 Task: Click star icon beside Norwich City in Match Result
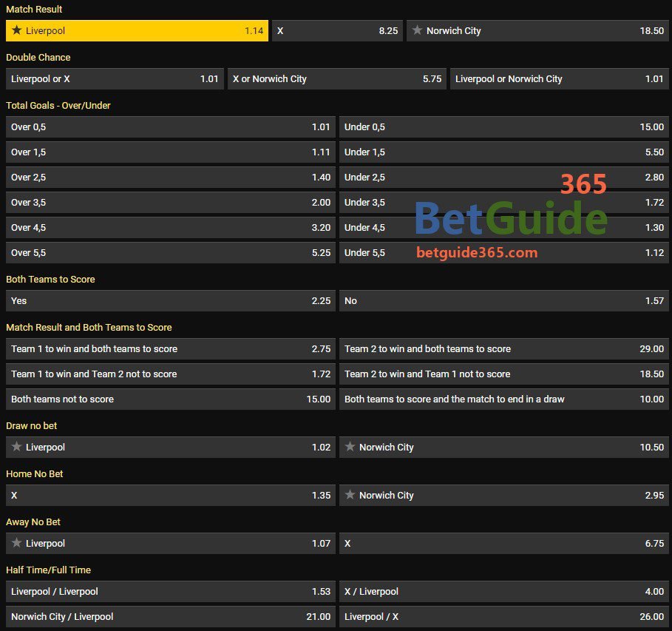417,30
